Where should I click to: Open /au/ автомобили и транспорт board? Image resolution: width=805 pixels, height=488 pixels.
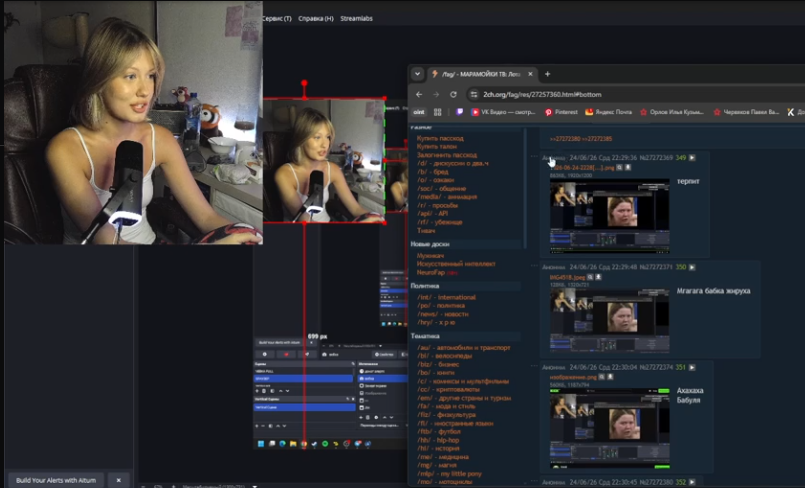coord(464,347)
